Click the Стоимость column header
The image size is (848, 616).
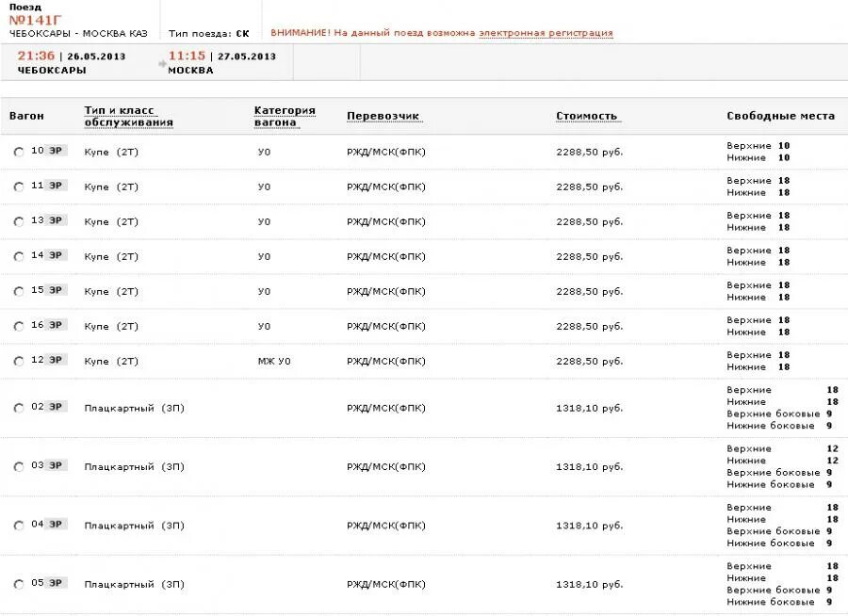point(586,116)
